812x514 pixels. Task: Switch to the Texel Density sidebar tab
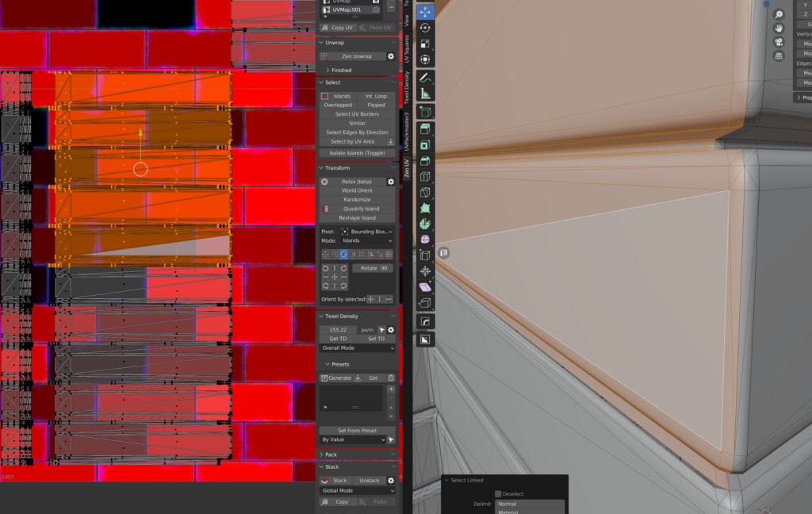407,88
